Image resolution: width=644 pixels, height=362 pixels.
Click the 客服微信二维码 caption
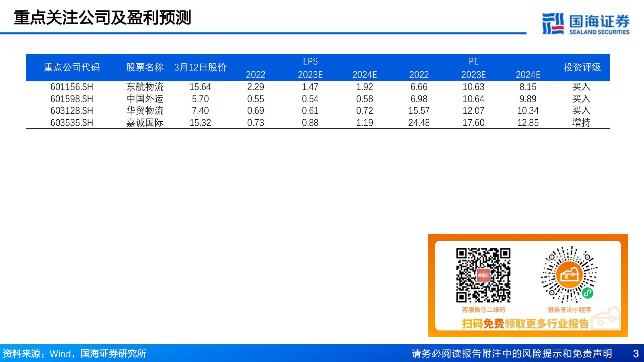click(x=483, y=310)
